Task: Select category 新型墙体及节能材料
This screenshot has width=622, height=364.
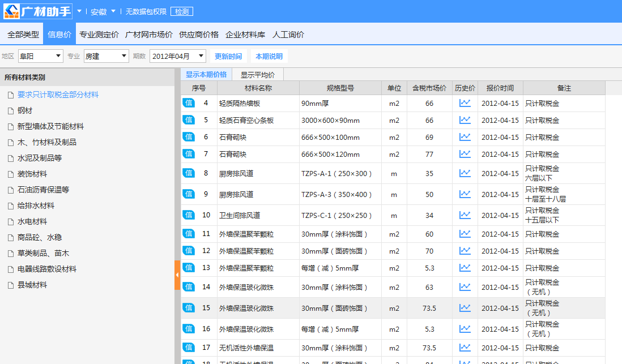Action: pyautogui.click(x=50, y=126)
